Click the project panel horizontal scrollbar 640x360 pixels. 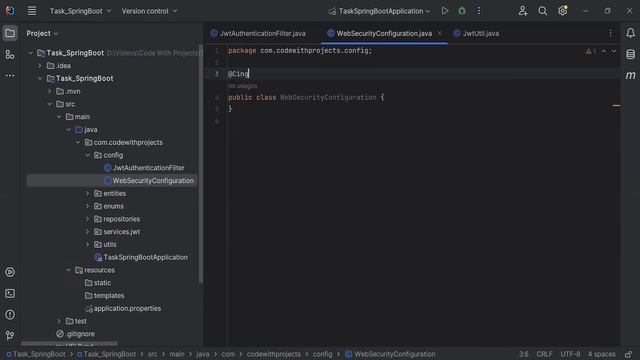69,344
